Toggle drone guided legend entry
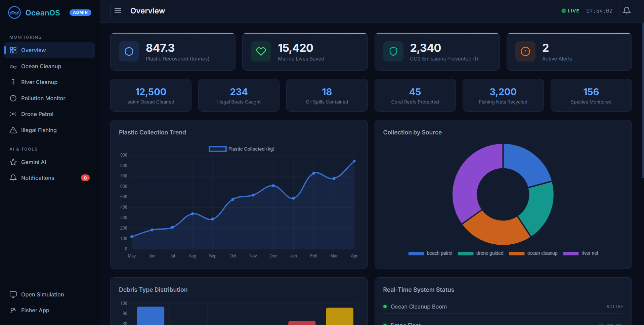The image size is (644, 325). click(480, 253)
